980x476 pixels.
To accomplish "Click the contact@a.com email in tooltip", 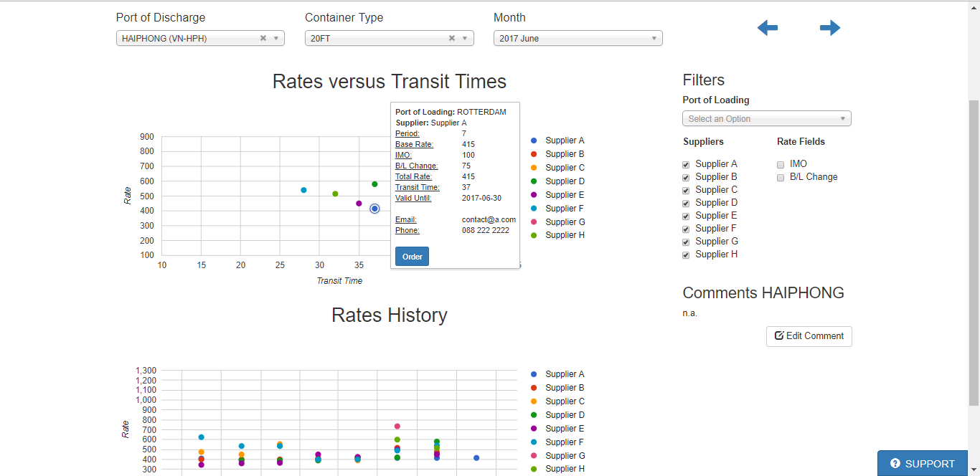I will (x=489, y=220).
